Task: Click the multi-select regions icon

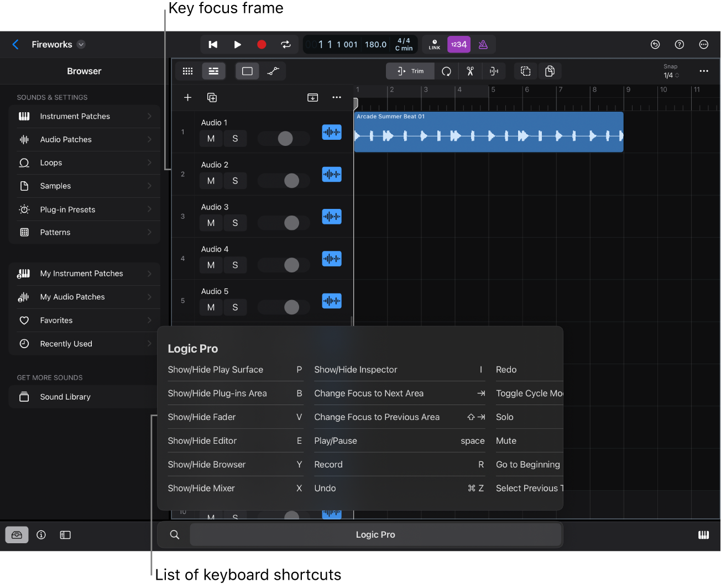Action: click(x=526, y=71)
